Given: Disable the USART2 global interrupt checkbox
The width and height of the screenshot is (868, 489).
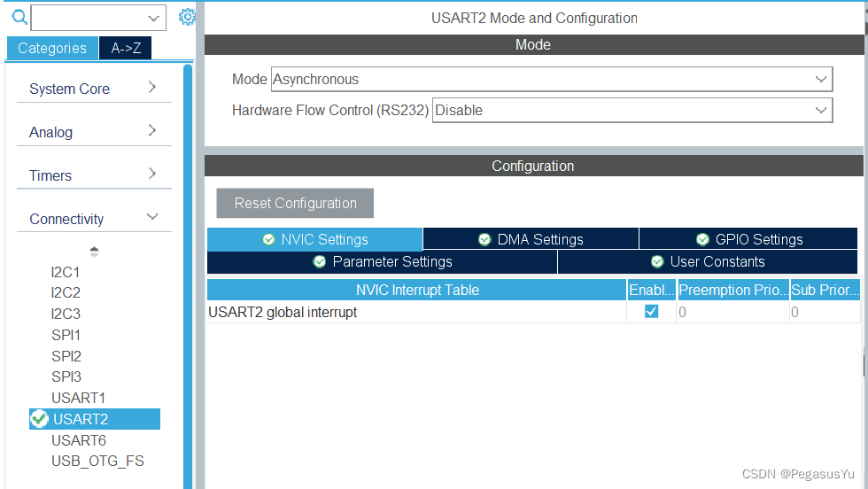Looking at the screenshot, I should click(x=651, y=312).
